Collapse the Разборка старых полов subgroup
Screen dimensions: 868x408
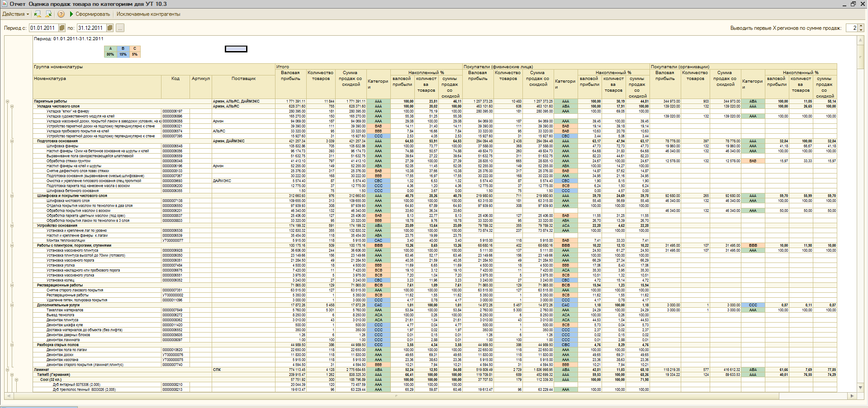point(12,345)
